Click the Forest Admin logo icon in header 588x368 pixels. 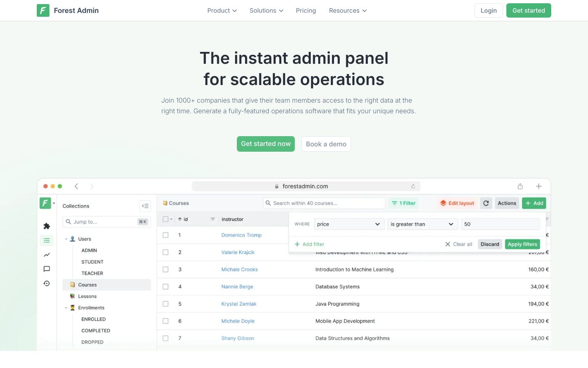pos(43,10)
